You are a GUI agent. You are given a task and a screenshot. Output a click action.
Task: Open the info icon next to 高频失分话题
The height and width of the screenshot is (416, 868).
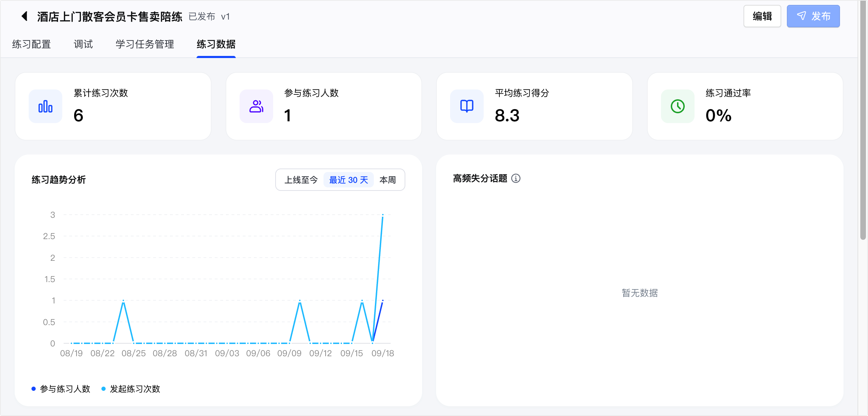(x=516, y=179)
